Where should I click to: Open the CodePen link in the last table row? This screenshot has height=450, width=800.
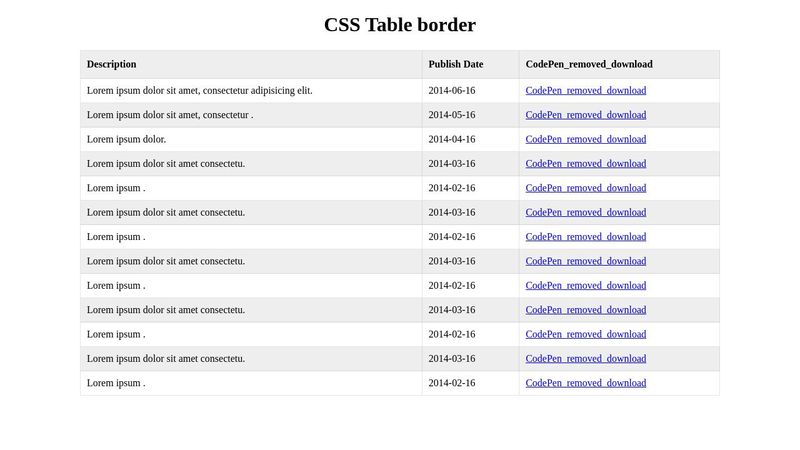point(585,383)
